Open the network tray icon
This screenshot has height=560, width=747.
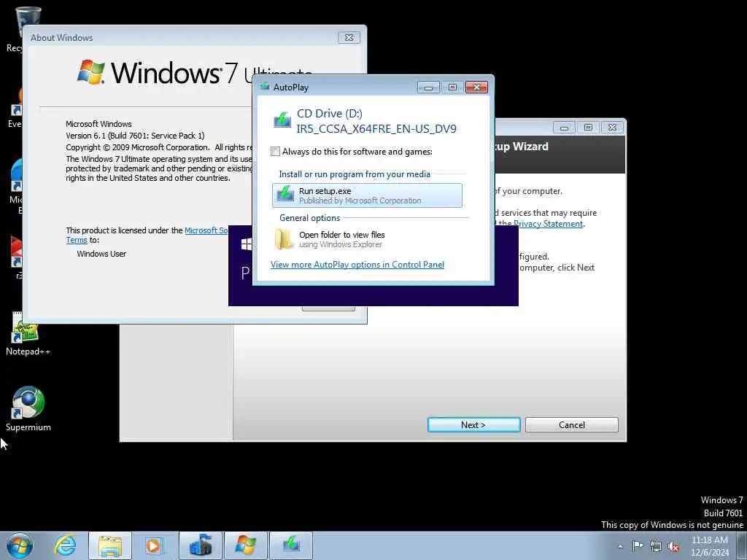pyautogui.click(x=656, y=546)
